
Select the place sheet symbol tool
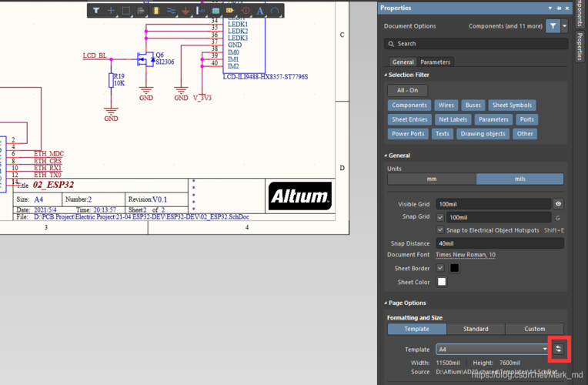coord(215,11)
